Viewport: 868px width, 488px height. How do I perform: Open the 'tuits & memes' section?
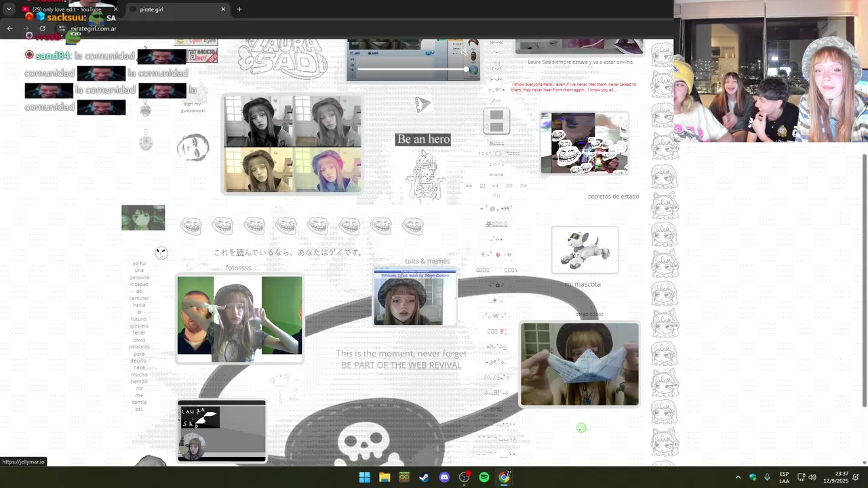pyautogui.click(x=427, y=261)
